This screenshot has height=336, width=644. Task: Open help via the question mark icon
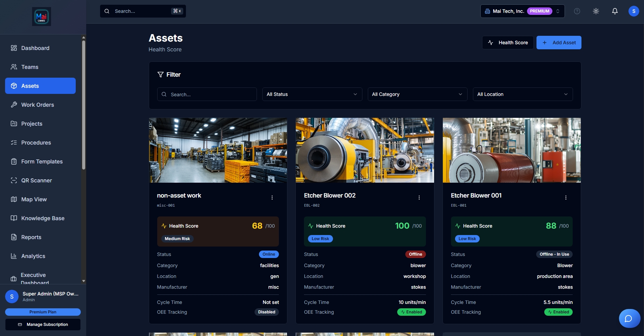(577, 11)
